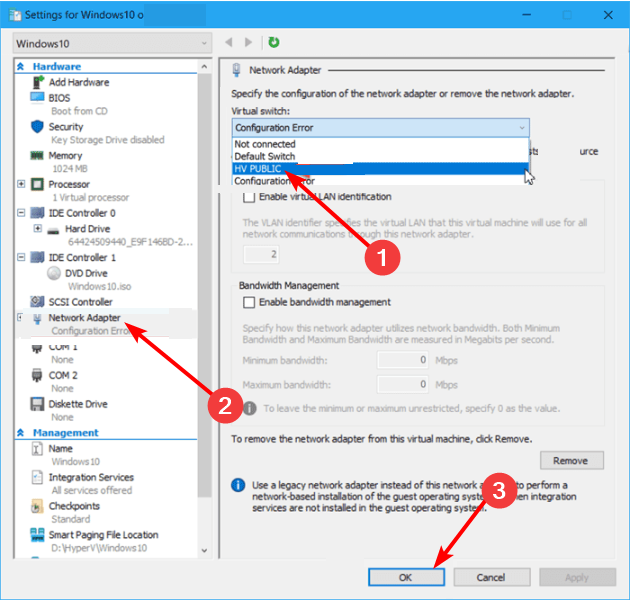Click the green refresh icon
This screenshot has height=600, width=634.
point(274,42)
